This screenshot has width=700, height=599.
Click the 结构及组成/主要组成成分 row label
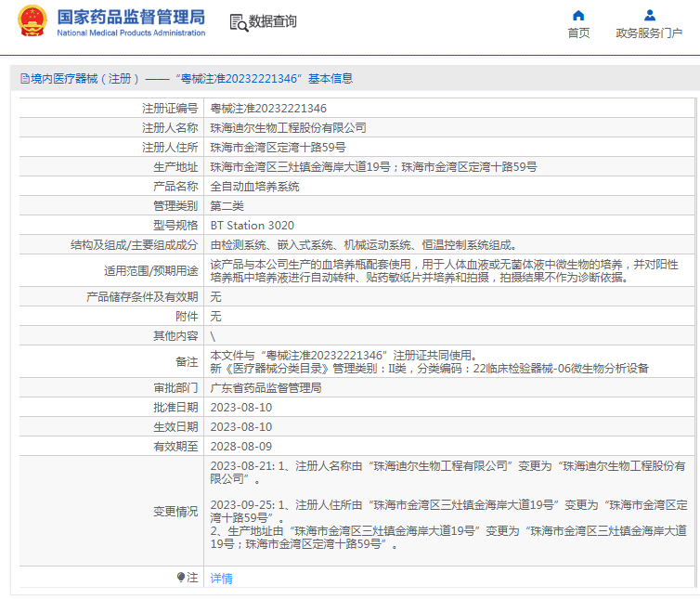[x=134, y=245]
